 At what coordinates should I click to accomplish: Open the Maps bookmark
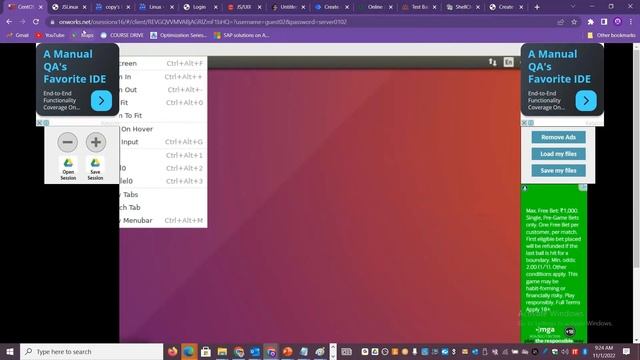(83, 36)
